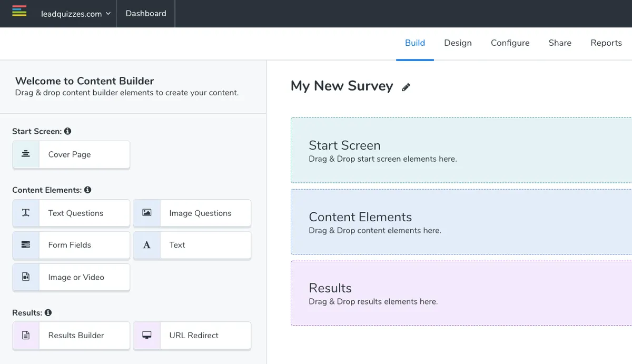Click the Start Screen drop zone
Image resolution: width=632 pixels, height=364 pixels.
tap(461, 151)
